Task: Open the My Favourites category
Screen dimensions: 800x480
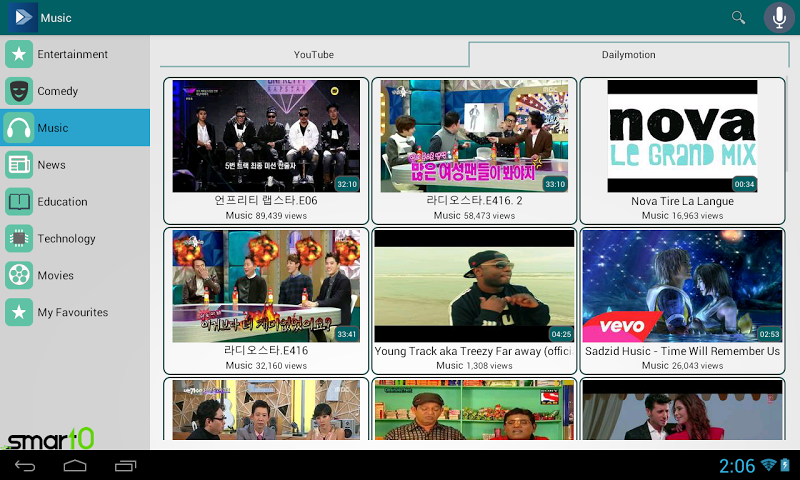Action: click(73, 312)
